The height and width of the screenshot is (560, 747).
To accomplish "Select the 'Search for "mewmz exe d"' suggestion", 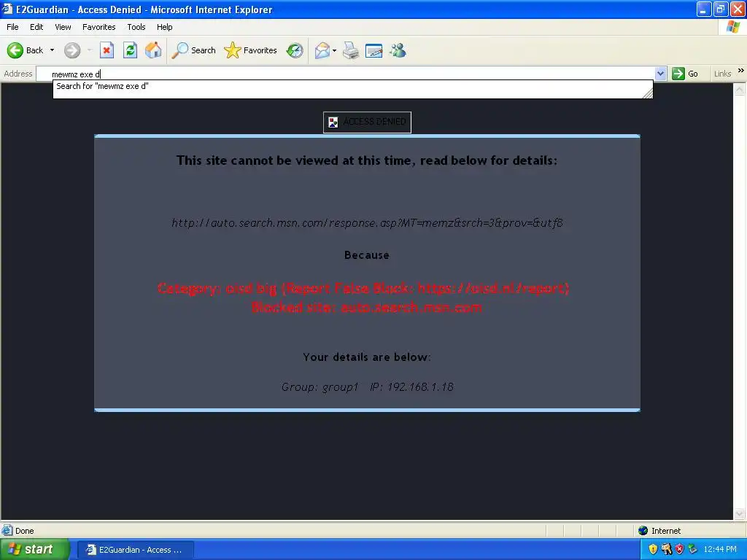I will [352, 86].
